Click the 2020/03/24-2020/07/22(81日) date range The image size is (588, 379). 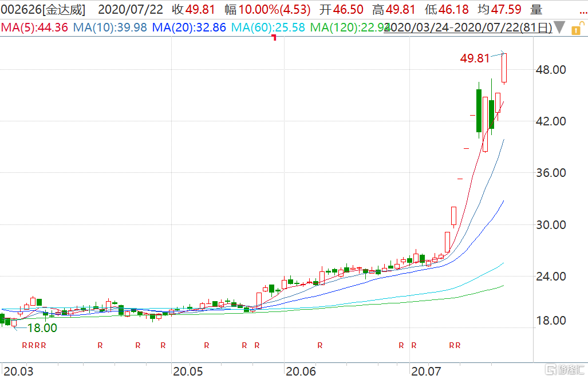(x=468, y=27)
